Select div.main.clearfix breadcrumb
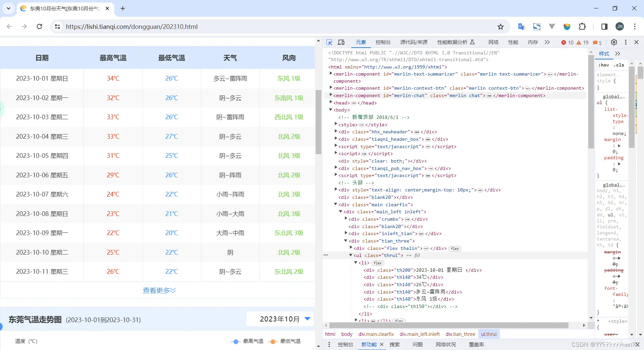Viewport: 644px width, 350px height. pyautogui.click(x=376, y=334)
